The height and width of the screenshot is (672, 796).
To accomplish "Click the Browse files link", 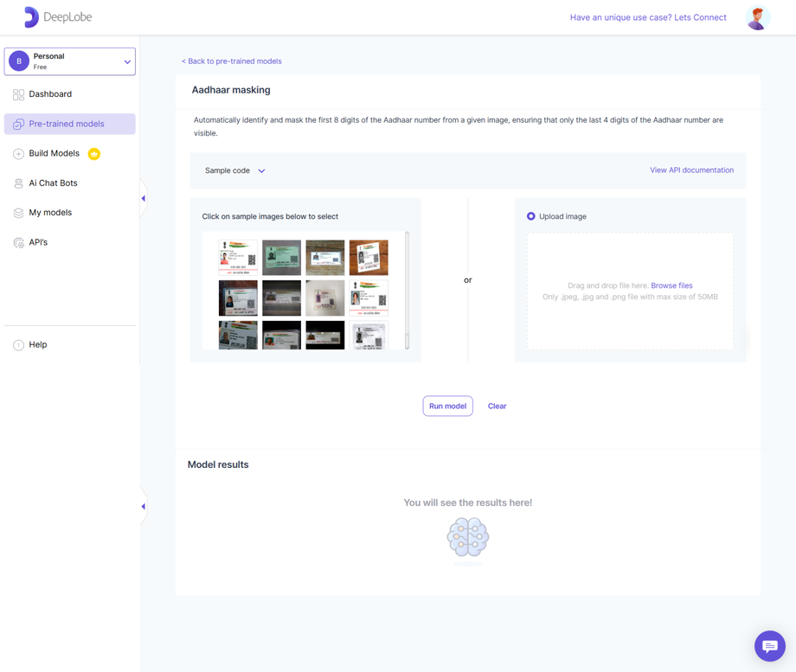I will click(x=671, y=285).
